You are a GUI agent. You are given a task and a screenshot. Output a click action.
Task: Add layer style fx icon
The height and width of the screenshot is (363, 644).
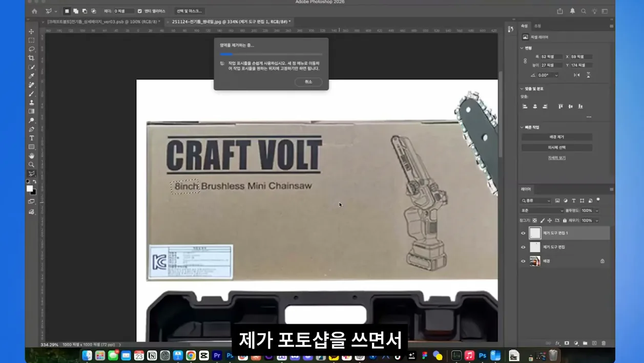tap(557, 343)
